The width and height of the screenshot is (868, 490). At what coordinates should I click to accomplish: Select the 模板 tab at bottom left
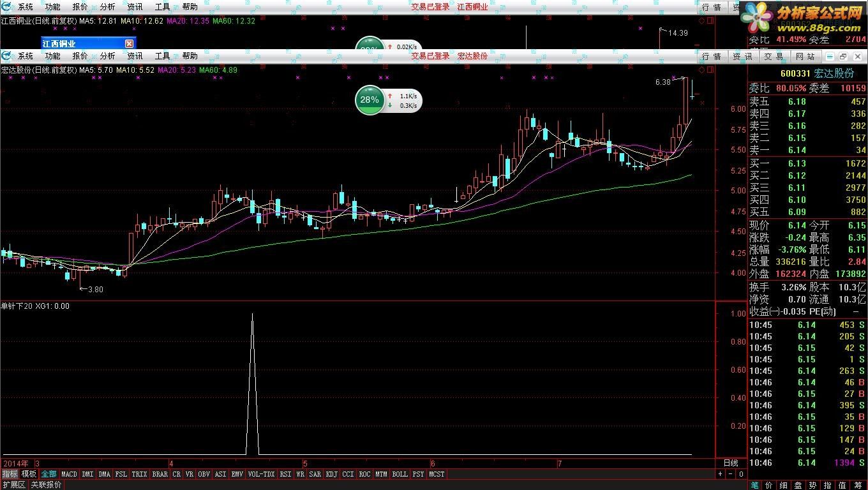[x=29, y=474]
